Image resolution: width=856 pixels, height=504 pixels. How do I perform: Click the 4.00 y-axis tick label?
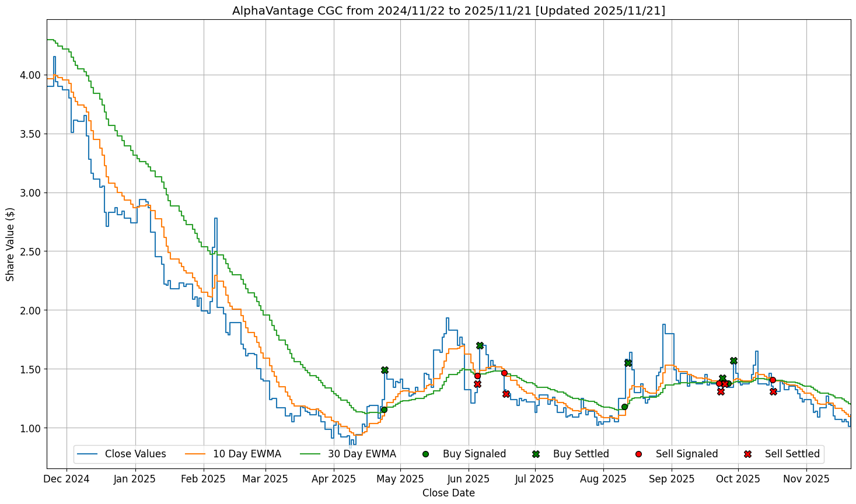pos(30,75)
